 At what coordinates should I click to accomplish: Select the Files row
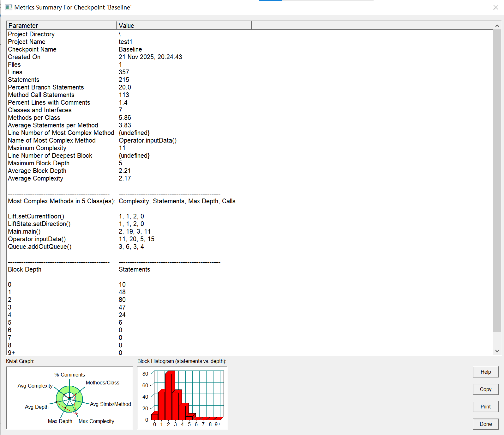pos(249,64)
